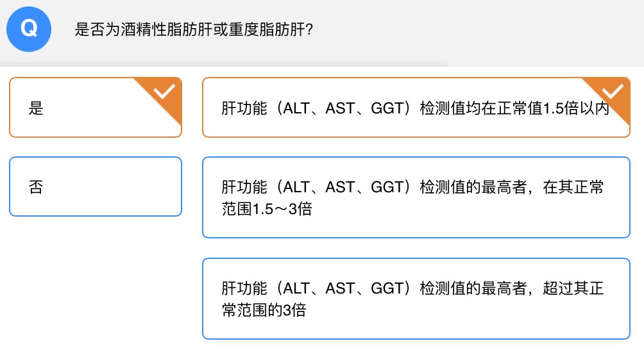Viewport: 644px width, 348px height.
Task: Pick the liver function answer mentioning 1.5～3倍
Action: (x=416, y=197)
